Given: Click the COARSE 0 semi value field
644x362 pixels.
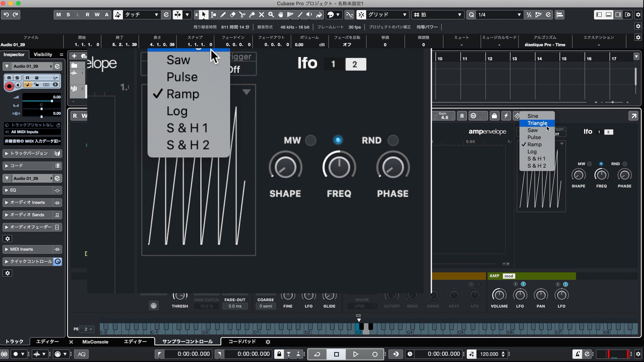Looking at the screenshot, I should pos(265,306).
